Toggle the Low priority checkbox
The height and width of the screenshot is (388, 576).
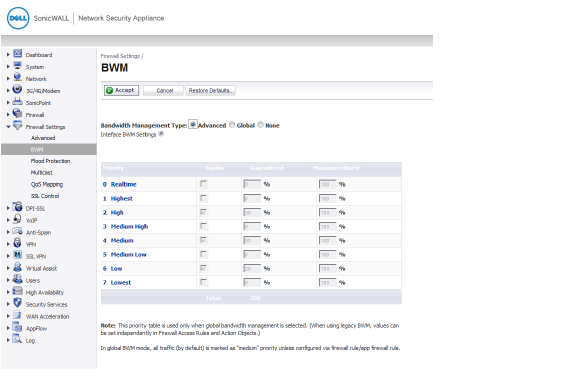(x=203, y=268)
